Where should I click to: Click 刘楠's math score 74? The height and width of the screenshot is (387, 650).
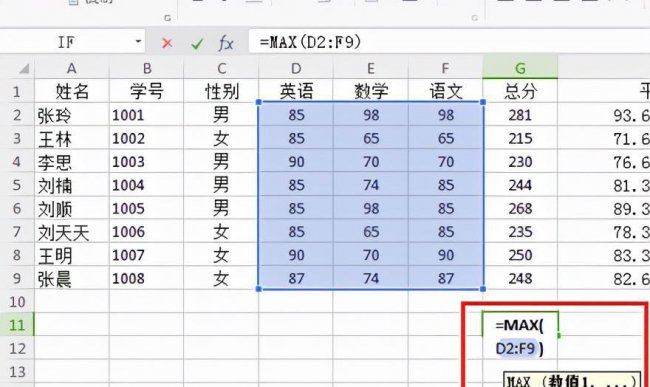371,185
